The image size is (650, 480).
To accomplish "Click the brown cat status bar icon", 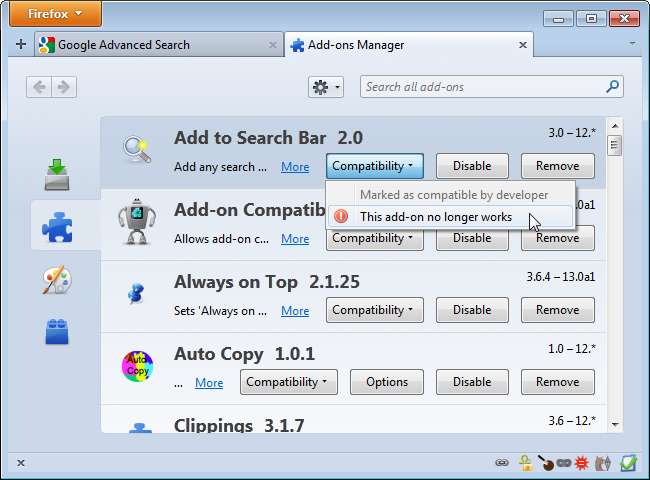I will pyautogui.click(x=602, y=463).
